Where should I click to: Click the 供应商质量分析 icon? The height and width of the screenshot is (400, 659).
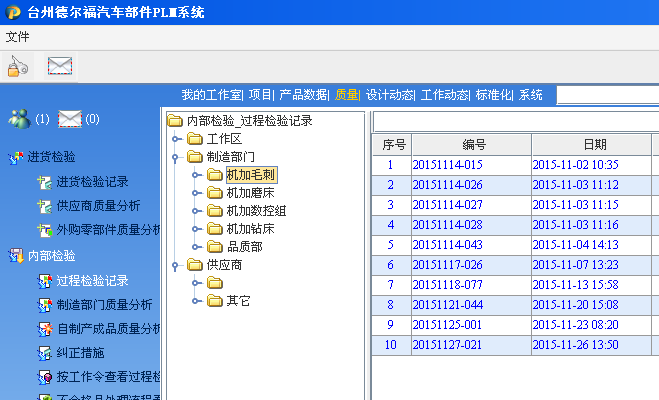pos(44,206)
